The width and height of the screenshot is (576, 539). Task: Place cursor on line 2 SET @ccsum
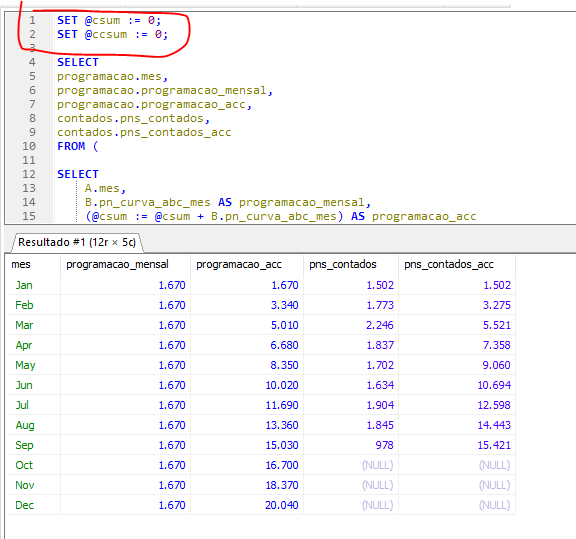(x=112, y=34)
